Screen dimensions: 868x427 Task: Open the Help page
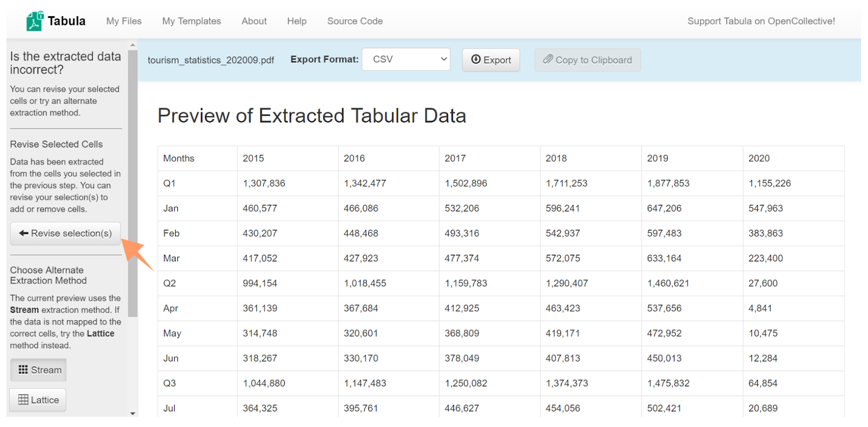pos(297,21)
